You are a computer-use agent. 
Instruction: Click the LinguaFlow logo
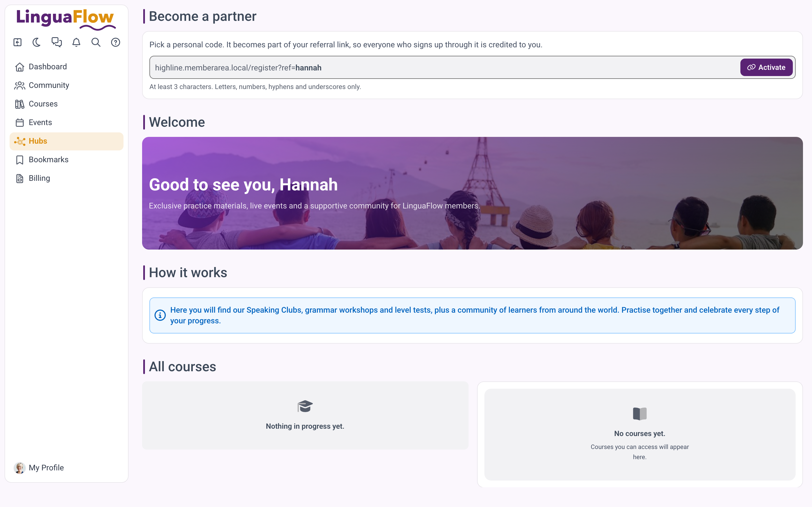pos(66,19)
